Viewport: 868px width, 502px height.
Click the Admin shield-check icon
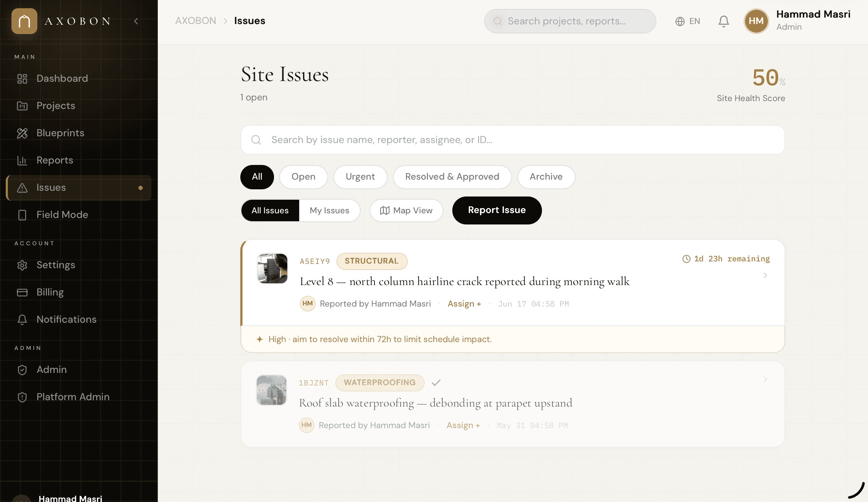click(x=22, y=370)
